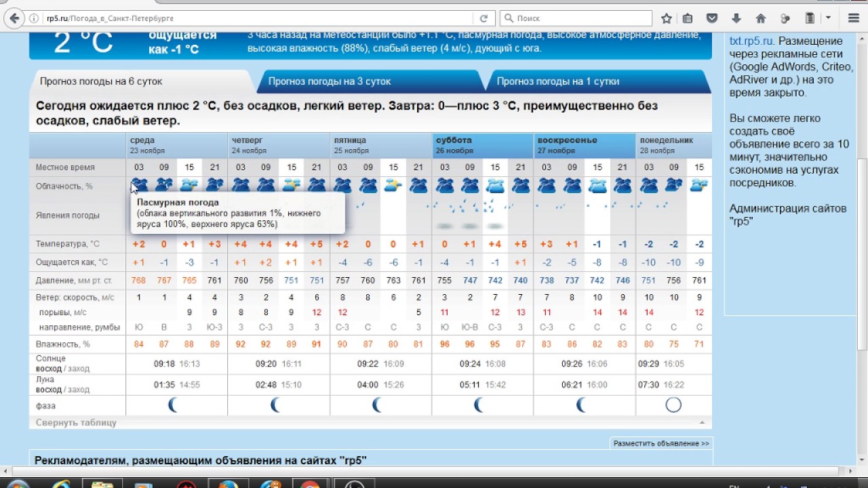Click cloud icon for воскресенье 15 hours

(x=597, y=185)
